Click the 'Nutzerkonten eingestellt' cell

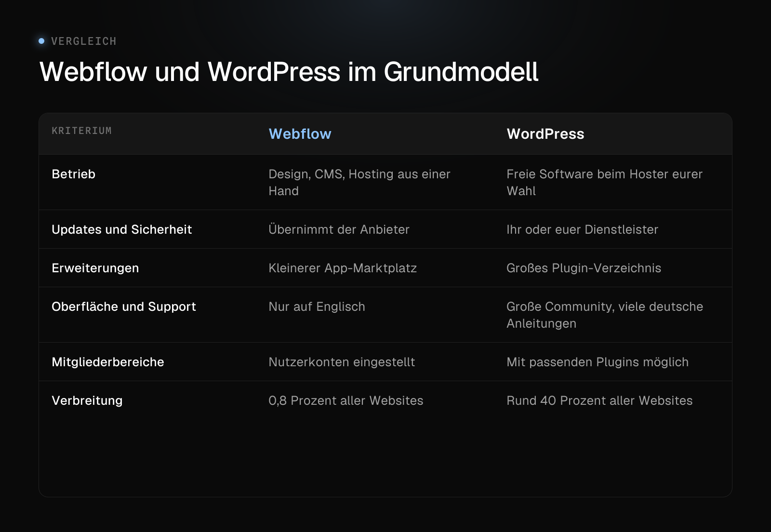point(342,362)
